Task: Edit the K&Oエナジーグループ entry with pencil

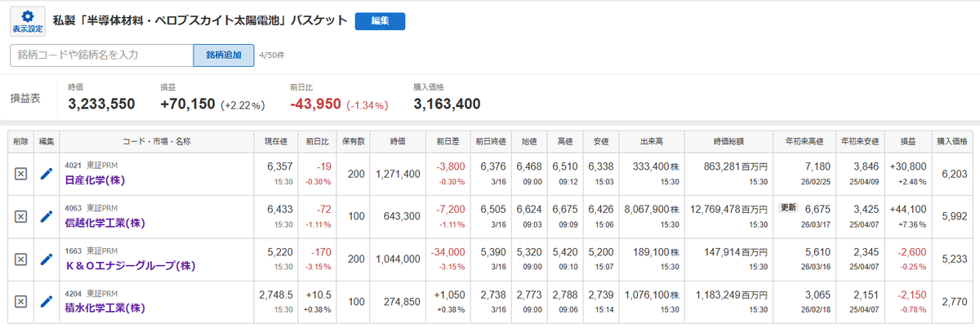Action: coord(47,259)
